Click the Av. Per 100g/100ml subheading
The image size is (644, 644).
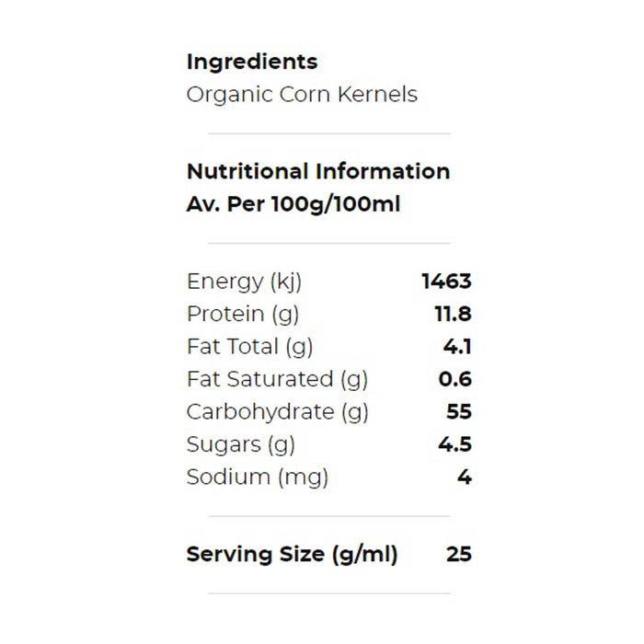293,204
